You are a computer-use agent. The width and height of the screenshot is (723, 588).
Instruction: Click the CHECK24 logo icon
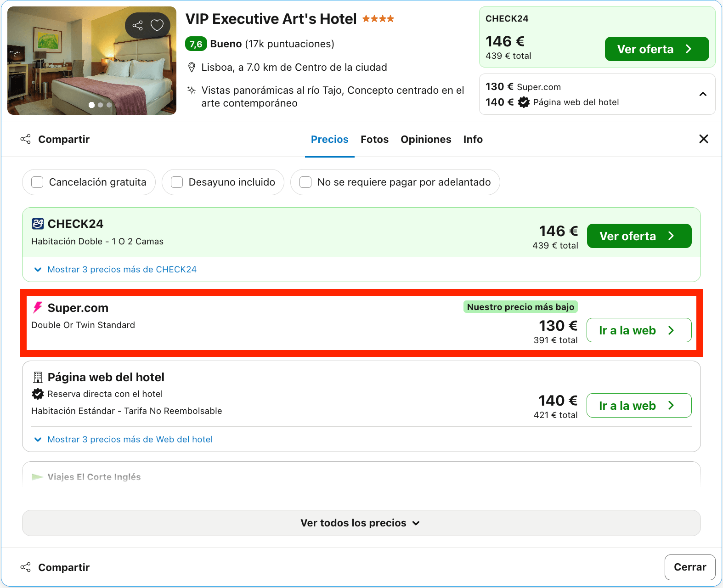click(x=38, y=224)
